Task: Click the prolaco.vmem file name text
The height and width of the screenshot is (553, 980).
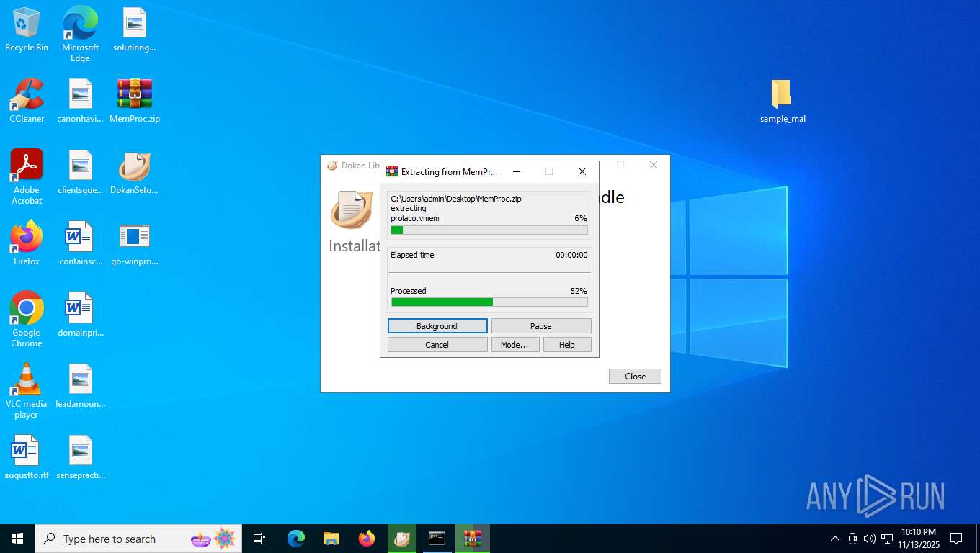Action: click(x=415, y=218)
